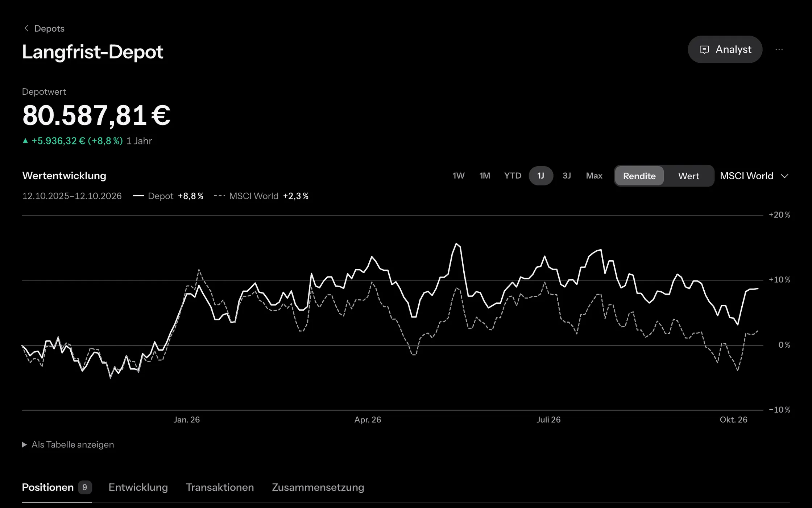The width and height of the screenshot is (812, 508).
Task: Click the date range 12.10.2025–12.10.2026
Action: tap(72, 196)
